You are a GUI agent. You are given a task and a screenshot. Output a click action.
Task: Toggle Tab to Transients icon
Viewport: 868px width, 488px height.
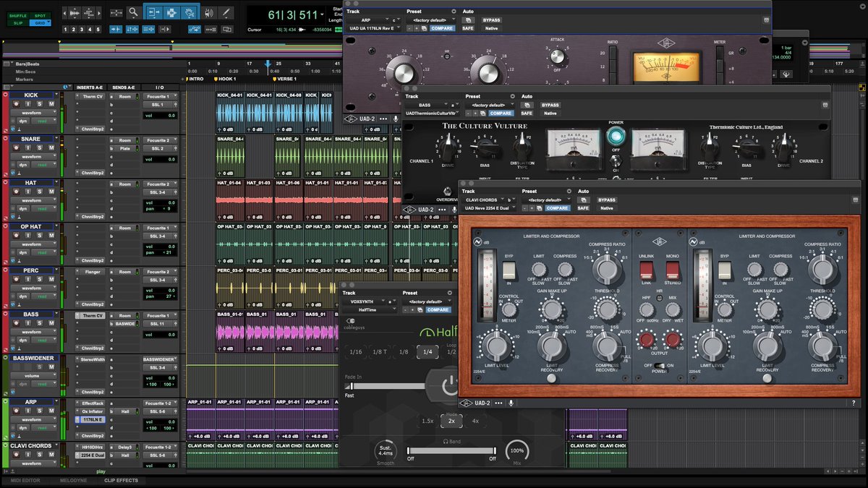tap(116, 30)
